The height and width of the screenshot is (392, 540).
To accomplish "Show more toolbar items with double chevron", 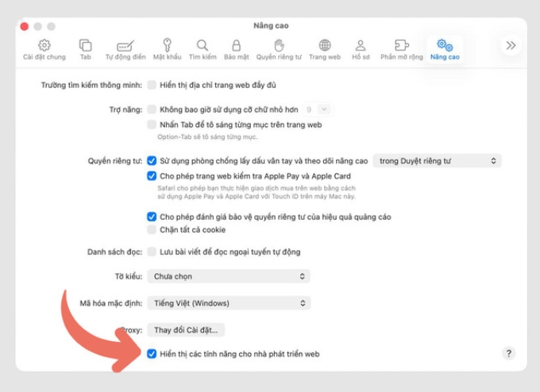I will (x=511, y=45).
